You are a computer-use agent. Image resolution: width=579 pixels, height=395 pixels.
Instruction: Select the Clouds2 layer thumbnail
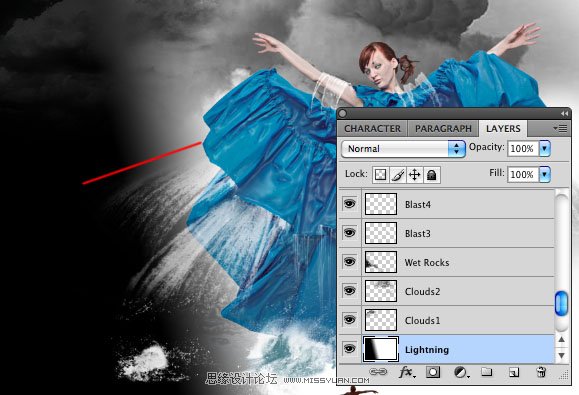tap(381, 291)
